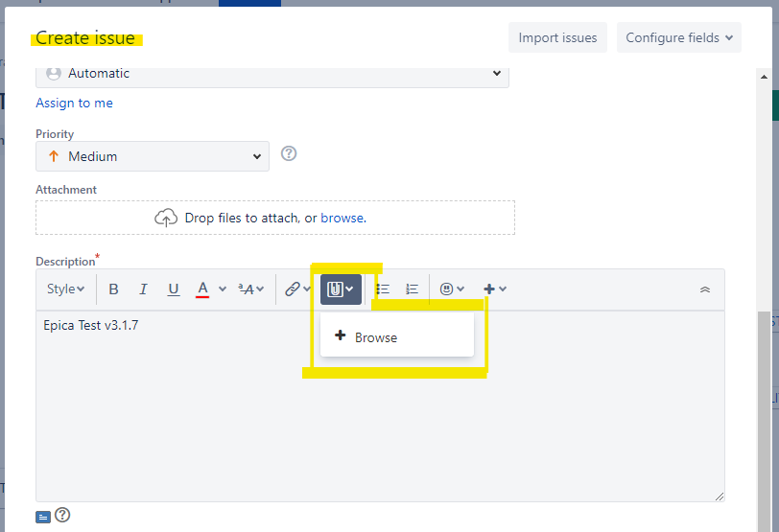Click the Import issues button
This screenshot has height=532, width=779.
coord(557,37)
